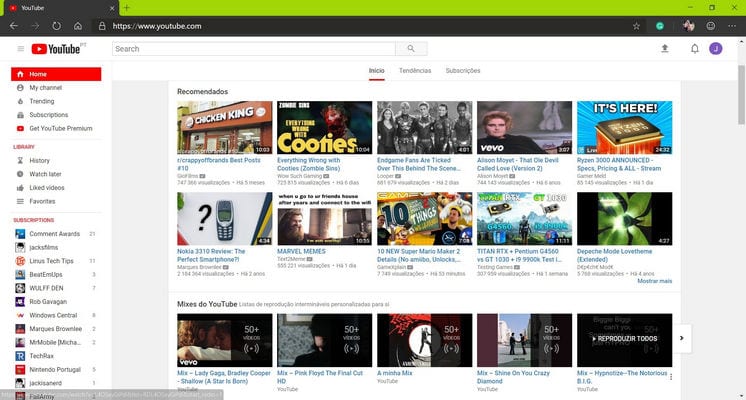Open Watch later in sidebar
Screen dimensions: 746x400
tap(45, 174)
